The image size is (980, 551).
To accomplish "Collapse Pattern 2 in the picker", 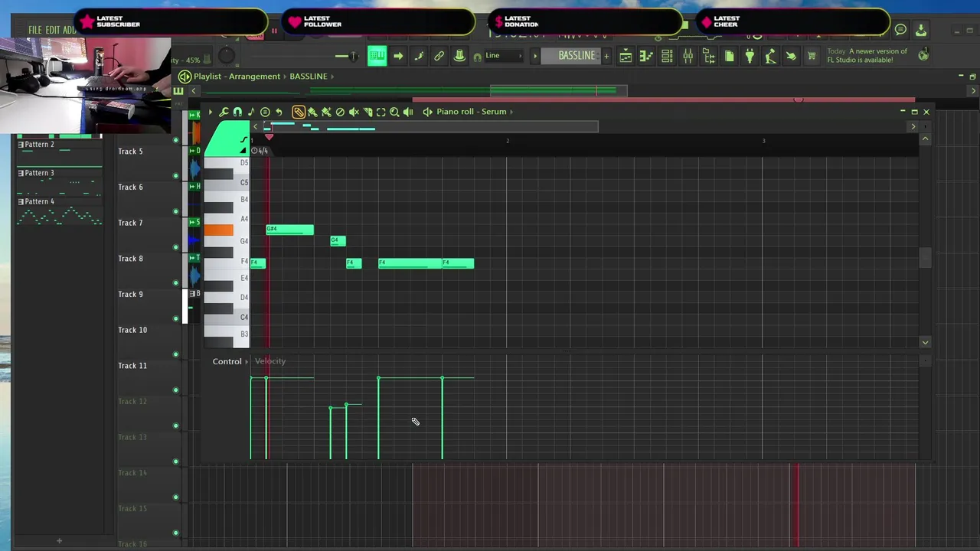I will [21, 145].
